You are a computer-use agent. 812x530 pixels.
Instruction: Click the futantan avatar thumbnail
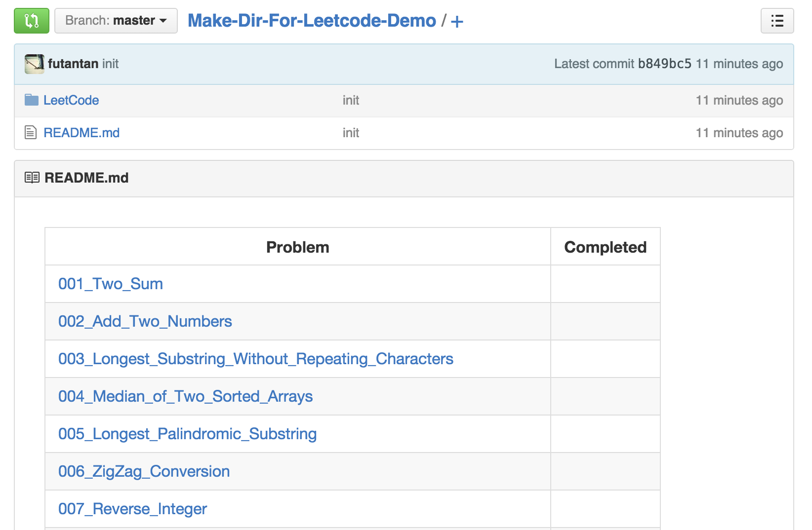[35, 64]
